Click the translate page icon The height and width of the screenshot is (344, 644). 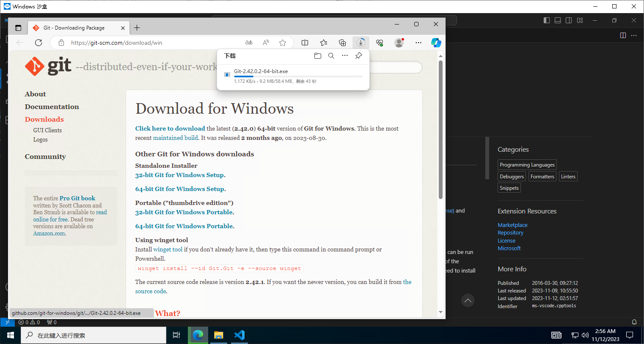(249, 43)
